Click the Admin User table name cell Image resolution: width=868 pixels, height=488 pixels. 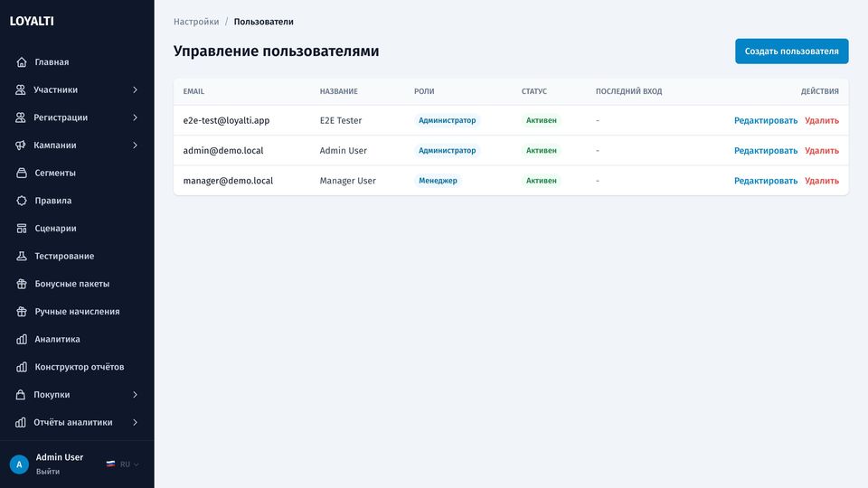(344, 151)
